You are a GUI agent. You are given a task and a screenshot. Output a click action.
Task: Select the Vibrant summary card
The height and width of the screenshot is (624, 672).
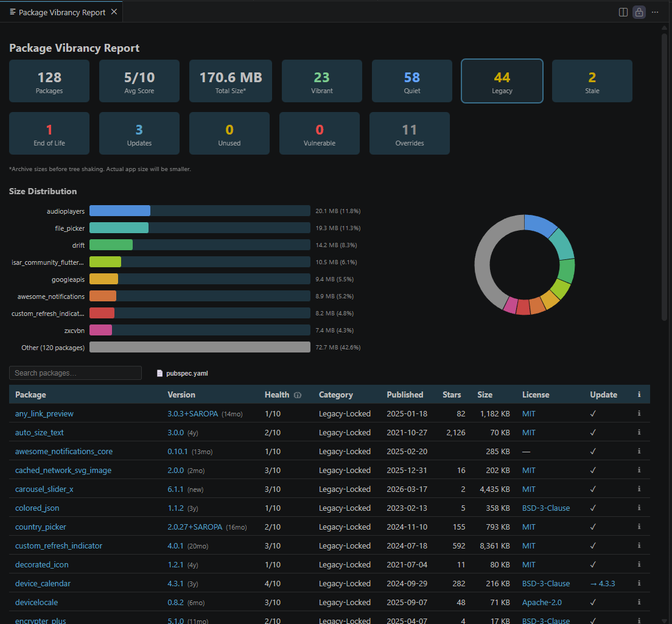tap(321, 81)
